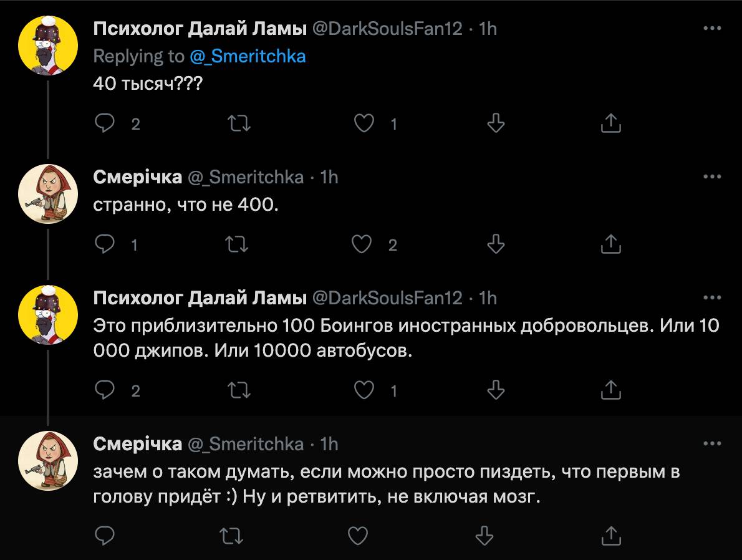Open the @DarkSoulsFan12 handle in first tweet
Screen dimensions: 742x560
(387, 29)
